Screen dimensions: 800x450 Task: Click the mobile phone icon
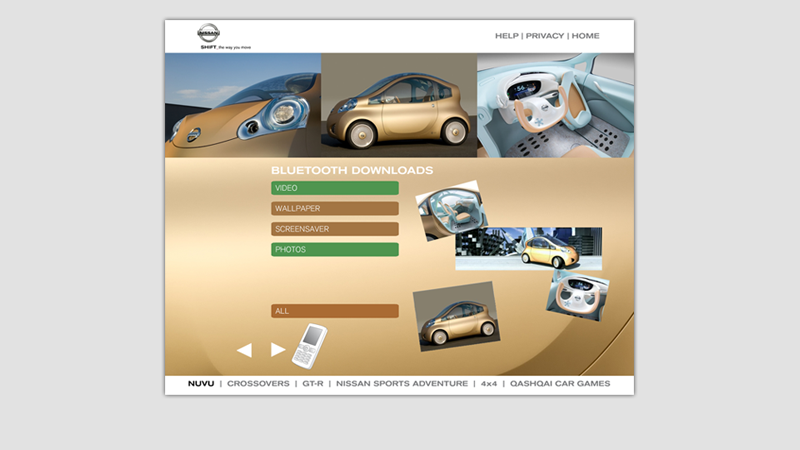[x=309, y=346]
